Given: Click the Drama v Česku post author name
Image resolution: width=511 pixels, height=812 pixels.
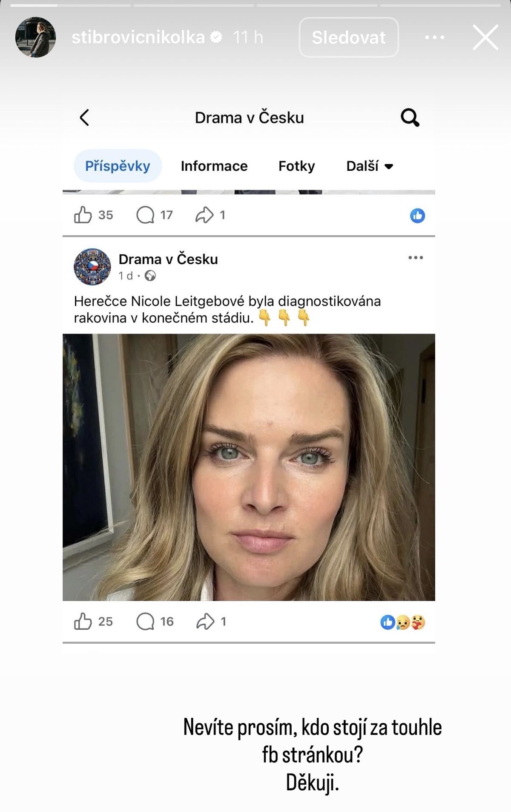Looking at the screenshot, I should pos(168,259).
